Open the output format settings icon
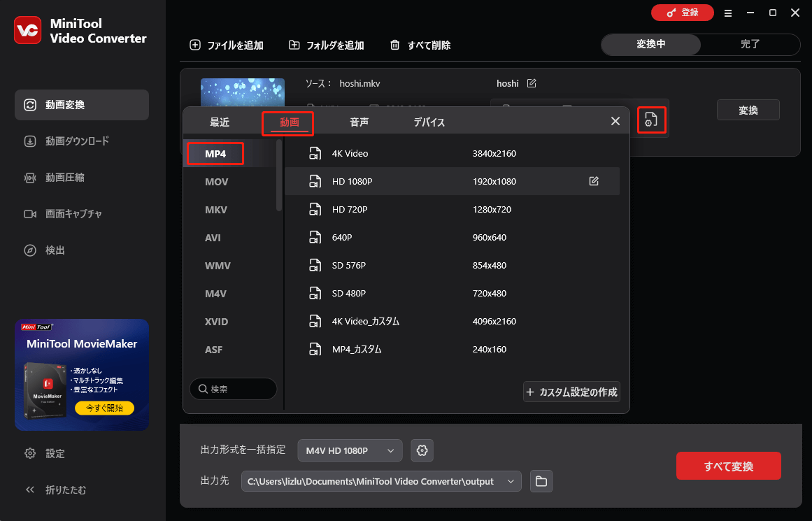Image resolution: width=812 pixels, height=521 pixels. (x=651, y=120)
